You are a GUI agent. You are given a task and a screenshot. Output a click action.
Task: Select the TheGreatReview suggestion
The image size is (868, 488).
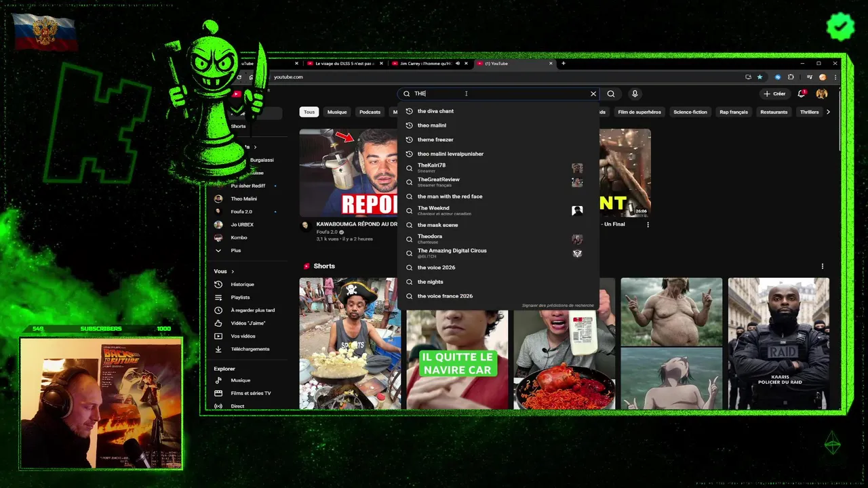[498, 182]
